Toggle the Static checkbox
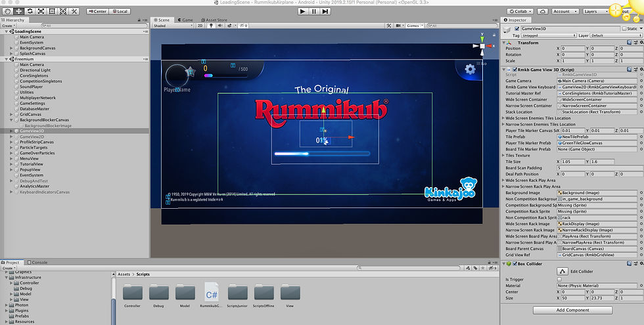 click(x=624, y=29)
